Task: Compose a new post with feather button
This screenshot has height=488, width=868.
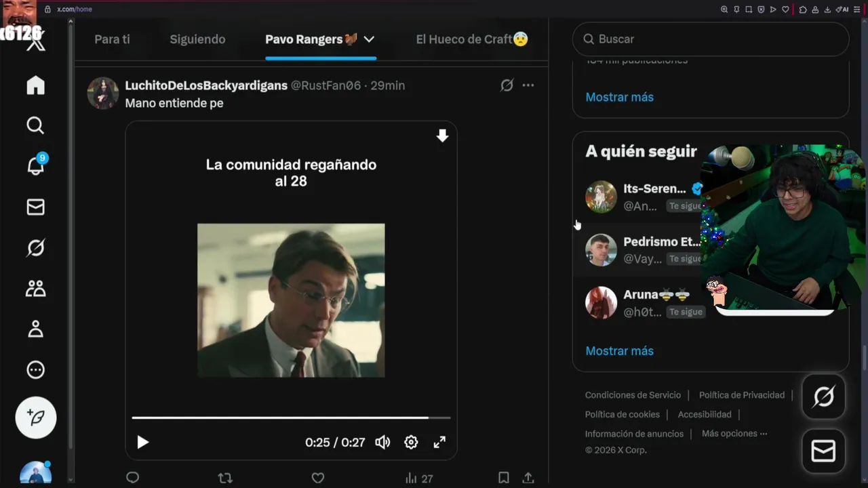Action: click(36, 418)
